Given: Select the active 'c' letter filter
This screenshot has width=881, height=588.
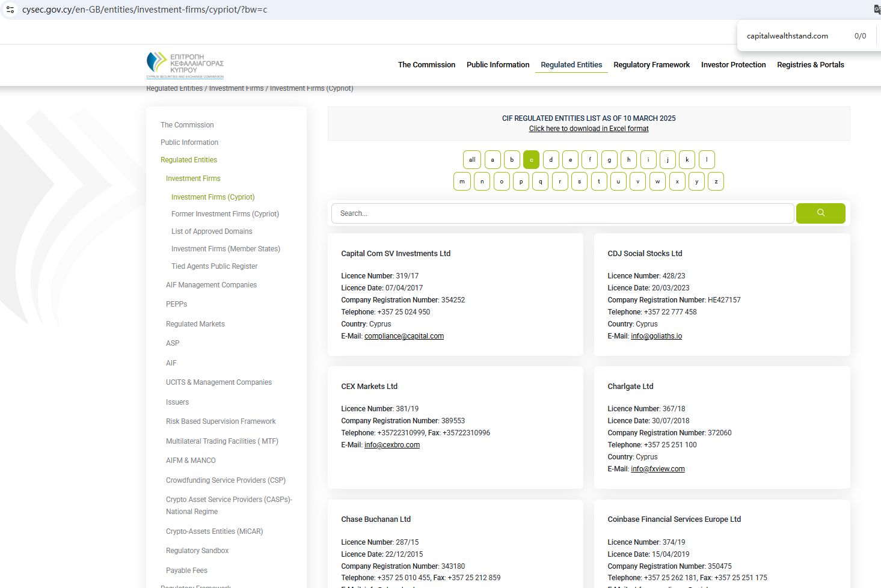Looking at the screenshot, I should click(531, 160).
